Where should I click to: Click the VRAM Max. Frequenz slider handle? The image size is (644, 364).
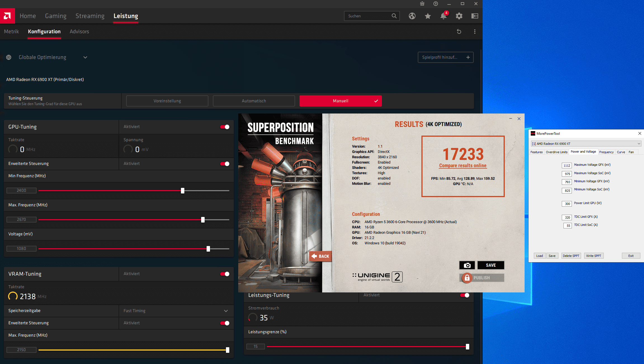coord(227,350)
